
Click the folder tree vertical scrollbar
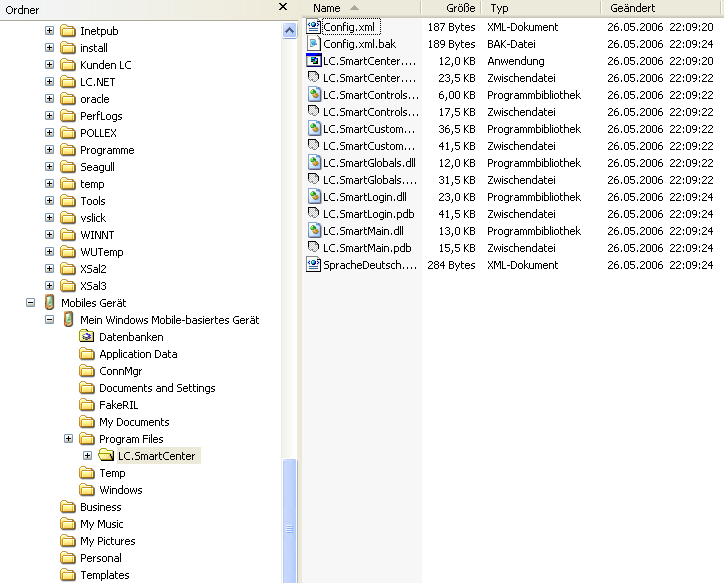click(290, 300)
